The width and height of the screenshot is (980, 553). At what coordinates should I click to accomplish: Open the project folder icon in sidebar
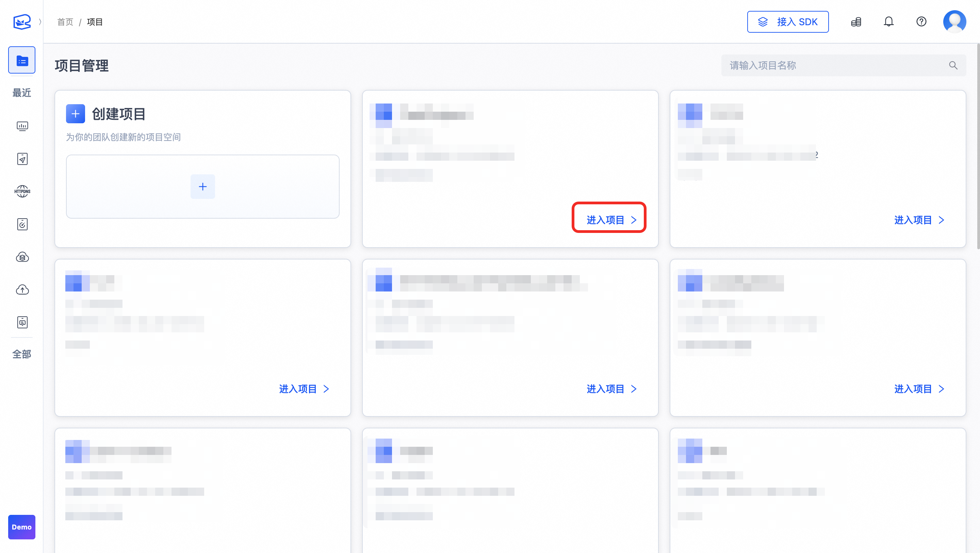pyautogui.click(x=22, y=60)
